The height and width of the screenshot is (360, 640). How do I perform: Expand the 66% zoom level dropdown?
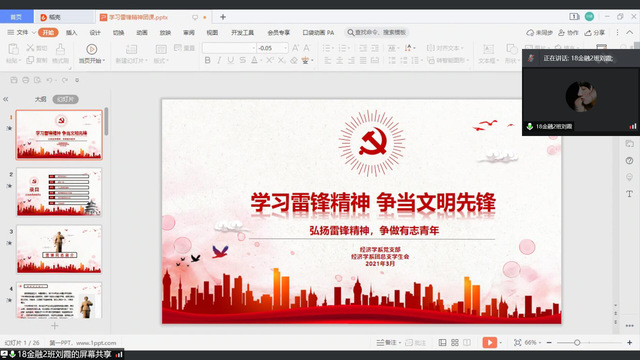coord(533,342)
